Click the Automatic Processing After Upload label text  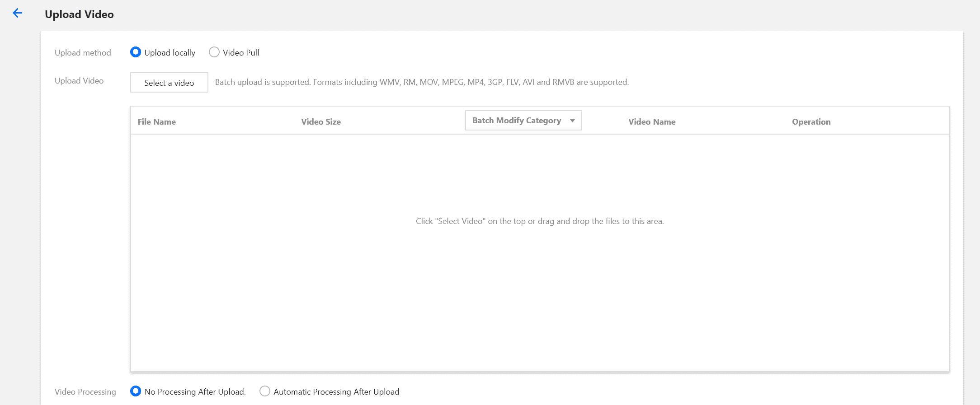[336, 392]
